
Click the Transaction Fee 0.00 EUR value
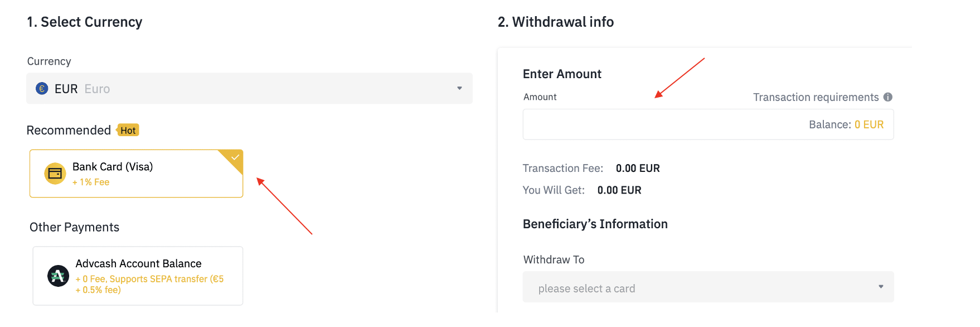(638, 169)
